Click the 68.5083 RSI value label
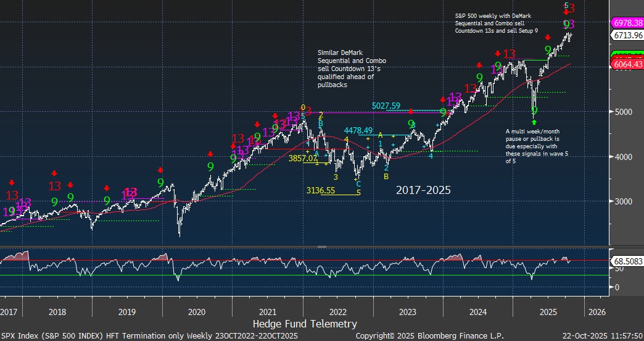The height and width of the screenshot is (341, 644). pos(625,261)
